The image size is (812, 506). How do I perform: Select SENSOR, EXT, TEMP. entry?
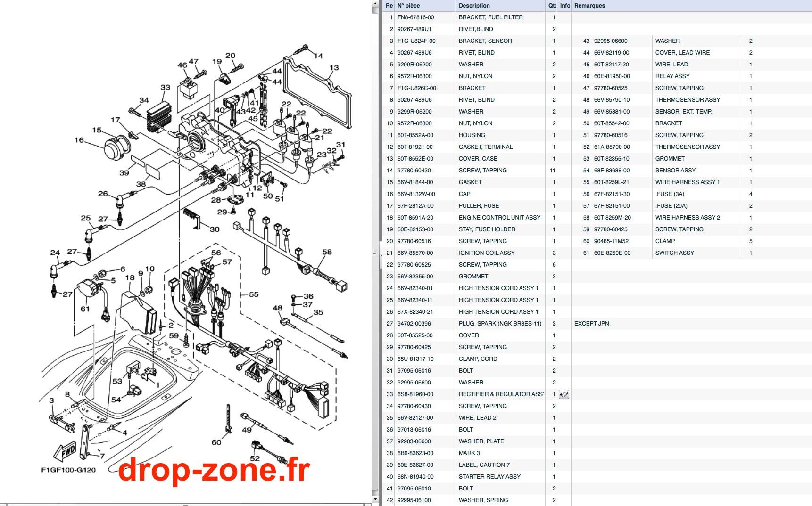click(x=683, y=112)
